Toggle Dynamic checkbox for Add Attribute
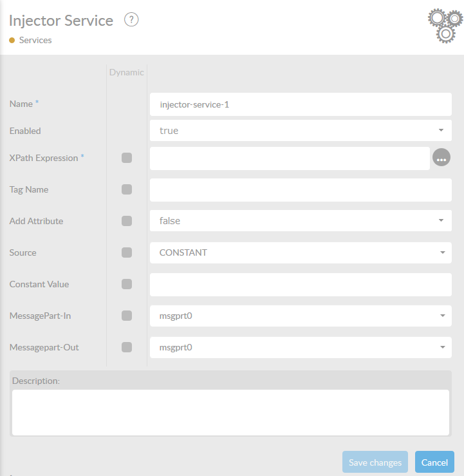The image size is (464, 476). (127, 221)
